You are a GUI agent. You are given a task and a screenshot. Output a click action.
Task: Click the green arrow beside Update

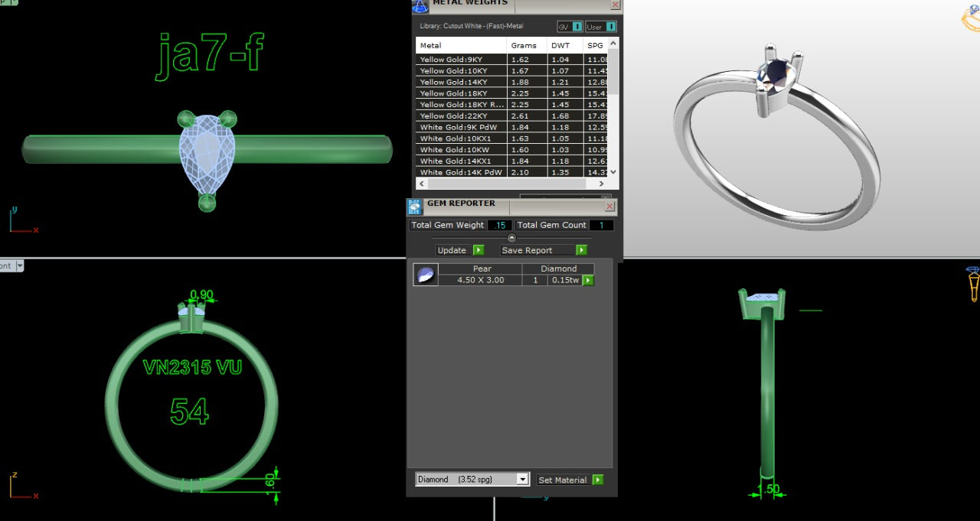click(x=479, y=250)
